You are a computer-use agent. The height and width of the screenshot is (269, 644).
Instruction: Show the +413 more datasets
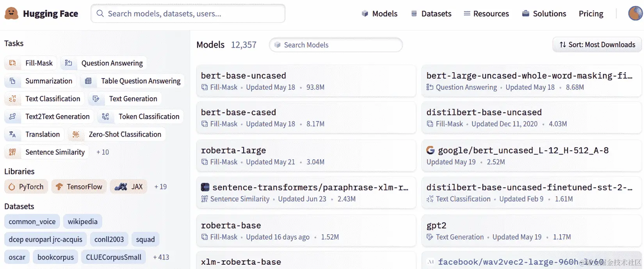tap(161, 257)
